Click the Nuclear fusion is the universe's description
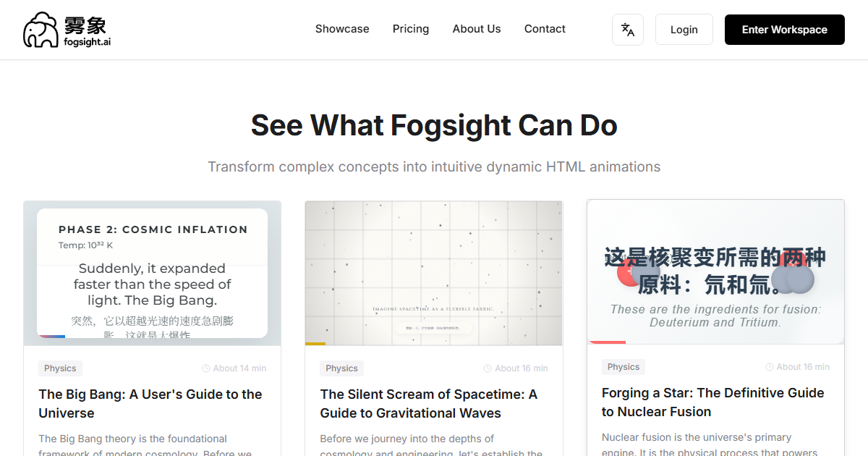Image resolution: width=868 pixels, height=456 pixels. (710, 444)
